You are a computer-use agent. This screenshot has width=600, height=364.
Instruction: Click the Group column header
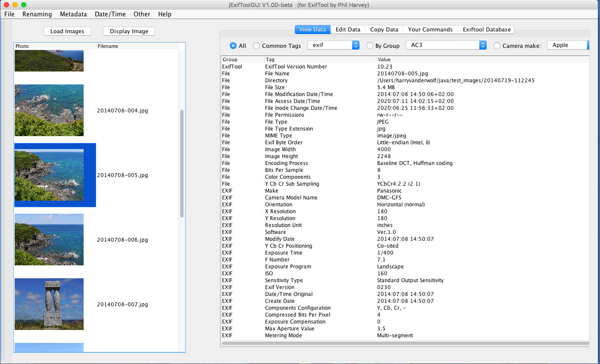(x=242, y=59)
